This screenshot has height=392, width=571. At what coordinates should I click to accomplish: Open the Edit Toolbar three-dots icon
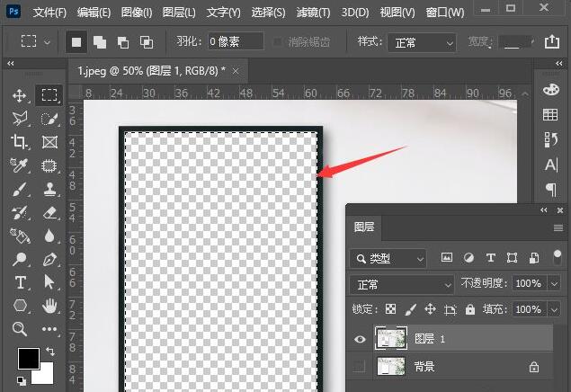49,329
